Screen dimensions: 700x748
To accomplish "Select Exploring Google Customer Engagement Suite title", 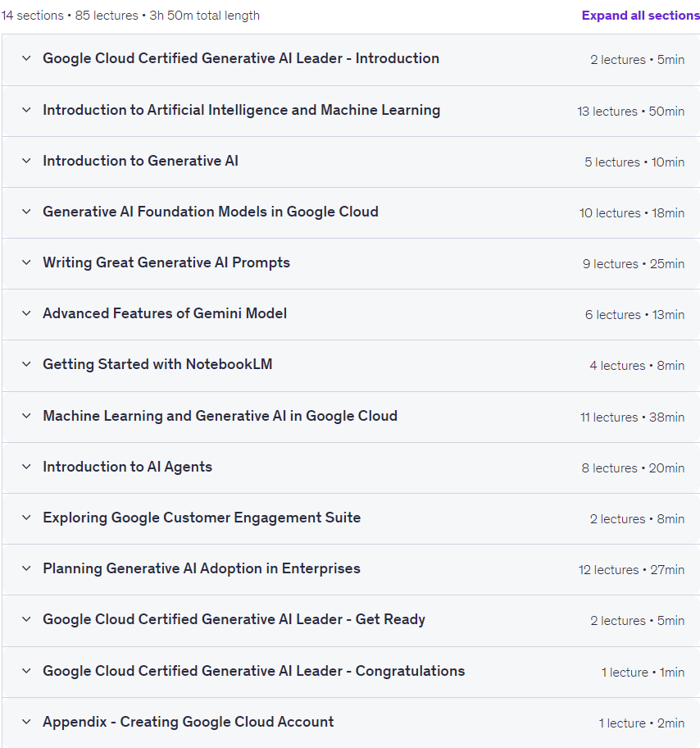I will [202, 518].
